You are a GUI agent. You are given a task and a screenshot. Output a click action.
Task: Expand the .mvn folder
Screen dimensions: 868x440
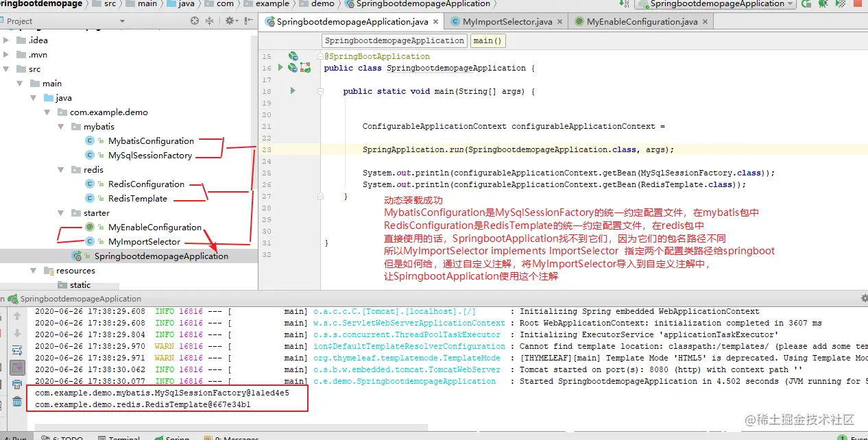click(7, 55)
